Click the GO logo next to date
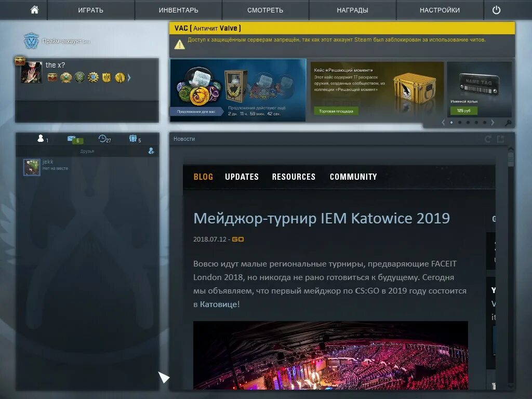This screenshot has width=532, height=399. [x=238, y=239]
